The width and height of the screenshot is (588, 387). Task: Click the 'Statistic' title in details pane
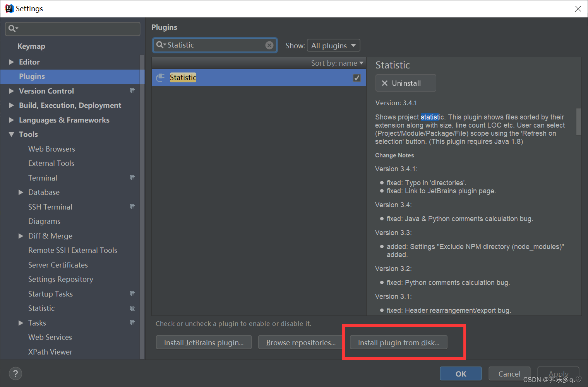[393, 65]
